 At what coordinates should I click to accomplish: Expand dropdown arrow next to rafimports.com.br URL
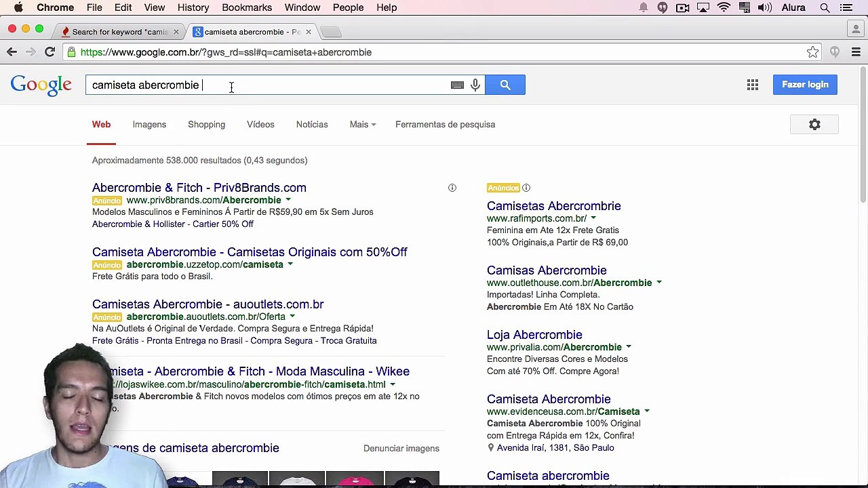pyautogui.click(x=593, y=218)
